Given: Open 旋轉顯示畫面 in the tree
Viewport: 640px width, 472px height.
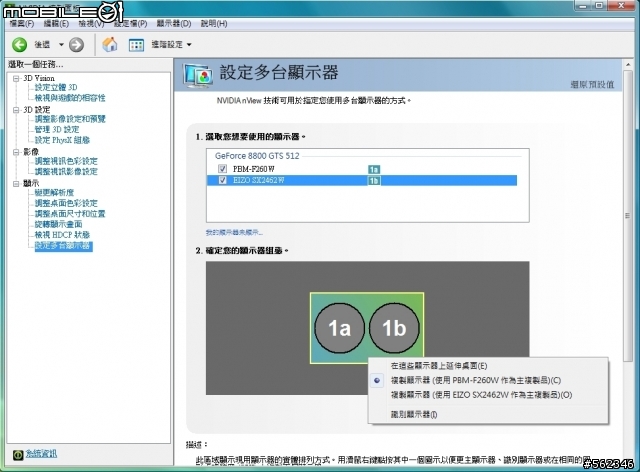Looking at the screenshot, I should pos(58,224).
